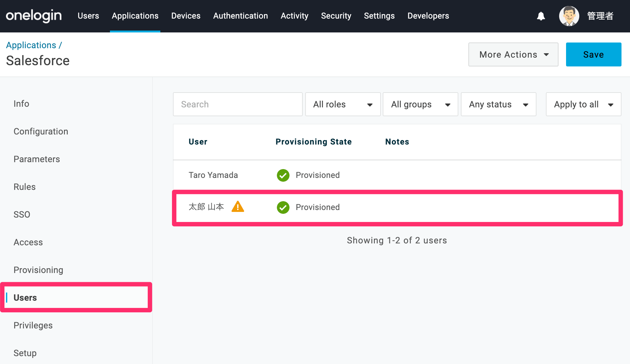The height and width of the screenshot is (364, 630).
Task: Click the Salesforce page title
Action: click(x=38, y=60)
